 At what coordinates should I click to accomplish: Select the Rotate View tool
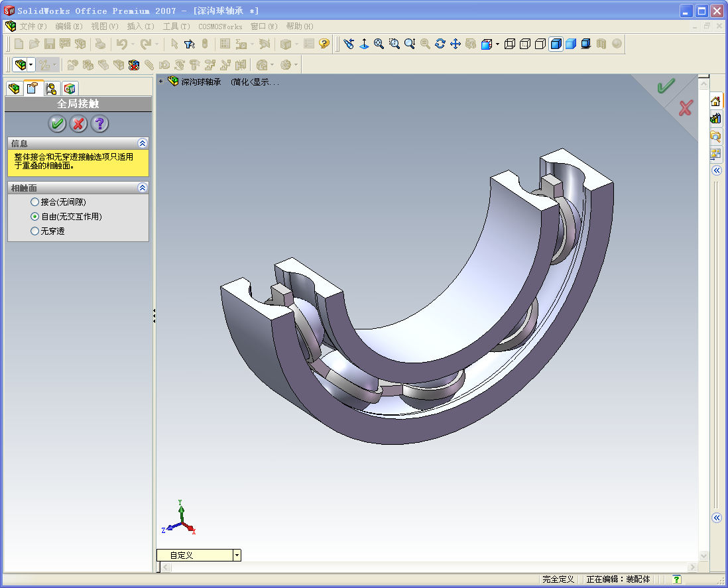tap(440, 44)
